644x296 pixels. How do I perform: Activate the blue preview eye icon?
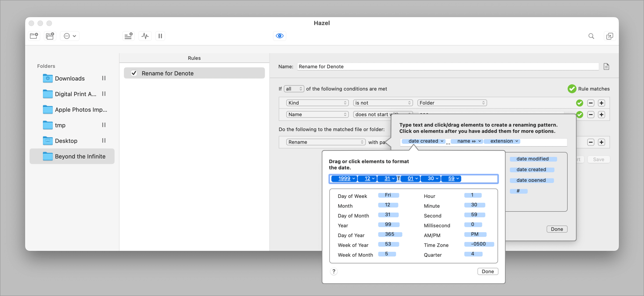(x=279, y=36)
